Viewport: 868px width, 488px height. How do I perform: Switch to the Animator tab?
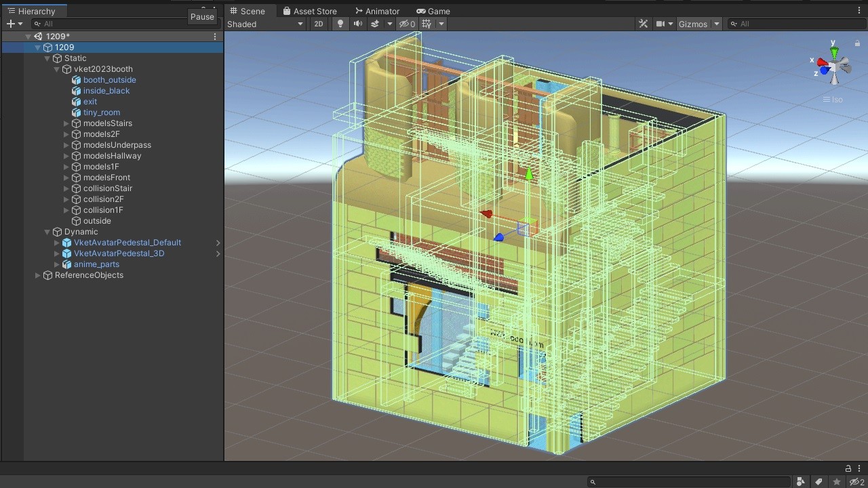pos(378,11)
